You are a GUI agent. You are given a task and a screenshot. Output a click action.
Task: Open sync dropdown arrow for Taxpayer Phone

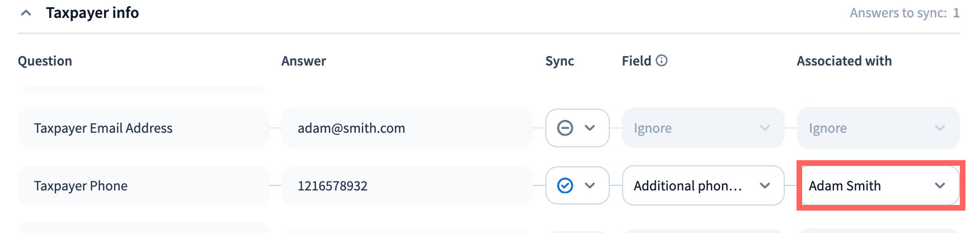click(x=590, y=185)
